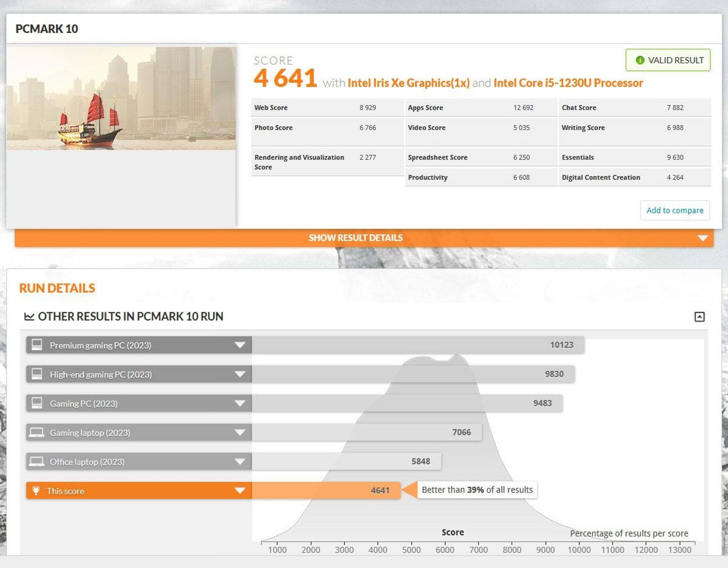Click desktop icon for Gaming PC (2023)
The image size is (728, 568).
pos(37,403)
